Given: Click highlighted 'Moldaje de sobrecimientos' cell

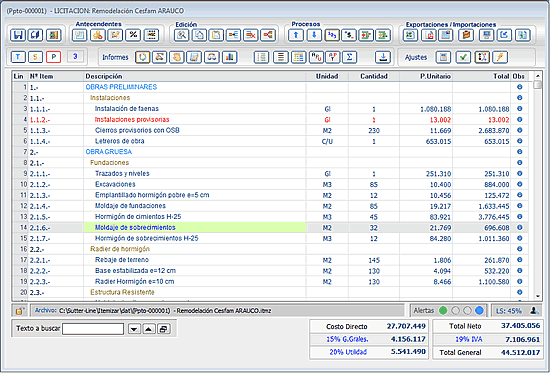Looking at the screenshot, I should point(195,228).
